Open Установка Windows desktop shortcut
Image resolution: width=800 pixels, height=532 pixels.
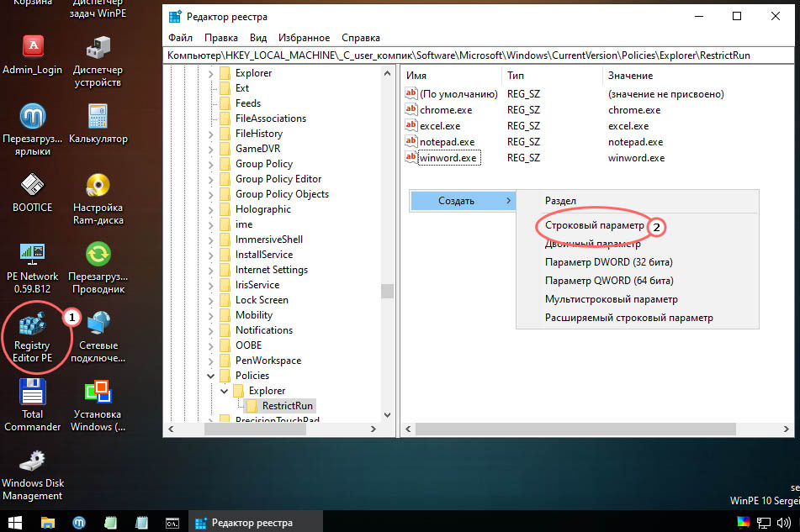pyautogui.click(x=98, y=406)
